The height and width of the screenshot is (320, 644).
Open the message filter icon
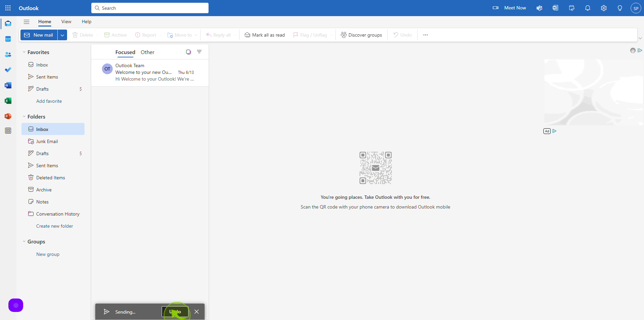[199, 52]
